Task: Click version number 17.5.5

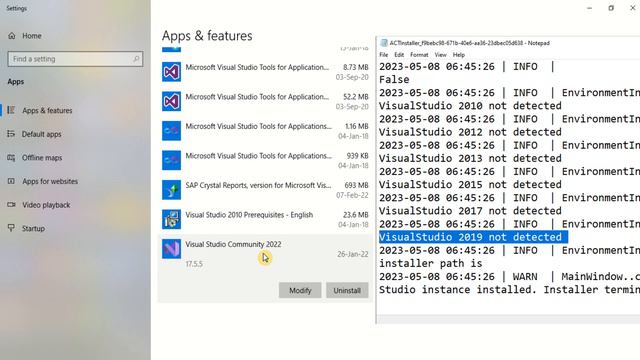Action: pyautogui.click(x=194, y=264)
